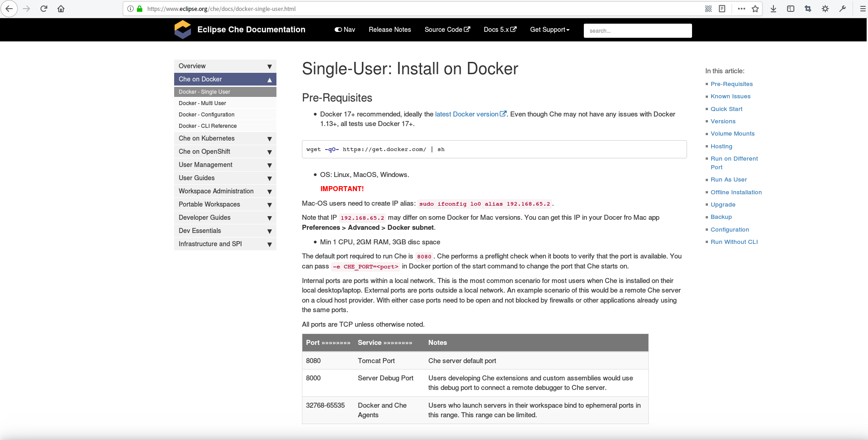Select Docker - Single User in sidebar
Image resolution: width=868 pixels, height=440 pixels.
225,92
